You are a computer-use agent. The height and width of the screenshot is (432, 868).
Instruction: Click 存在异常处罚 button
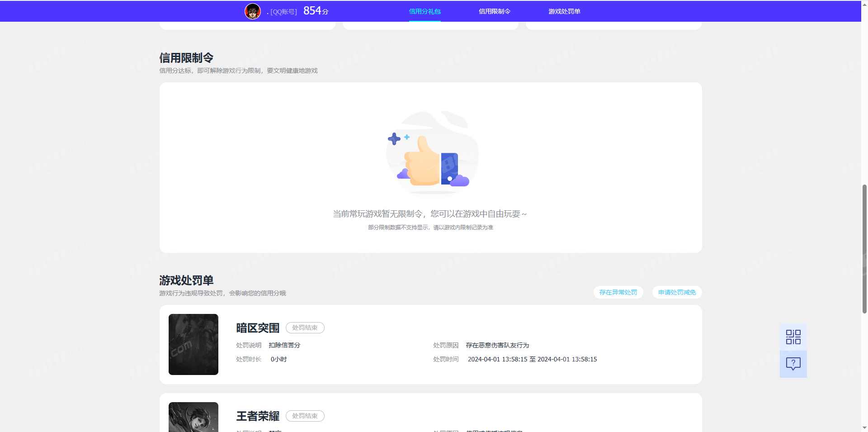coord(618,292)
